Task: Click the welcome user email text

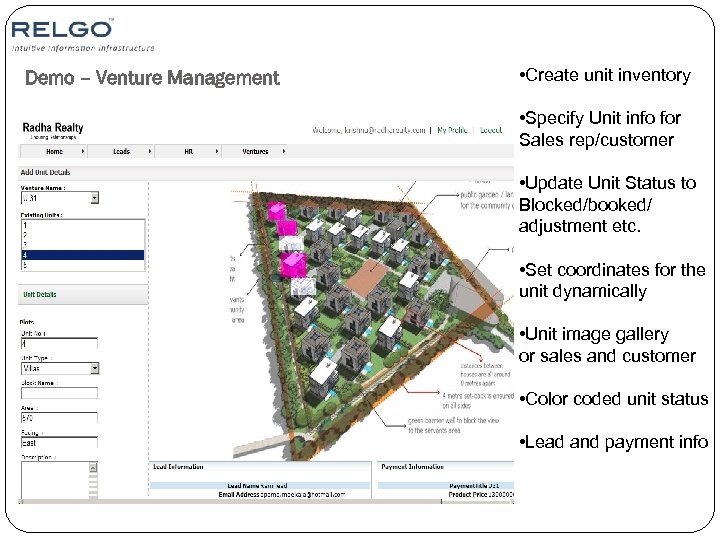Action: tap(369, 130)
